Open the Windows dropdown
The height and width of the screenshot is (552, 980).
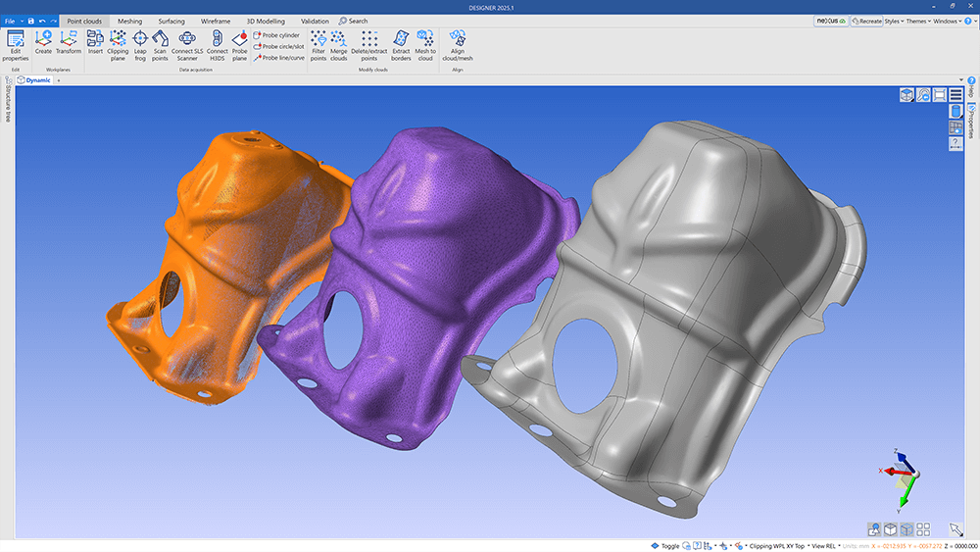pyautogui.click(x=948, y=22)
